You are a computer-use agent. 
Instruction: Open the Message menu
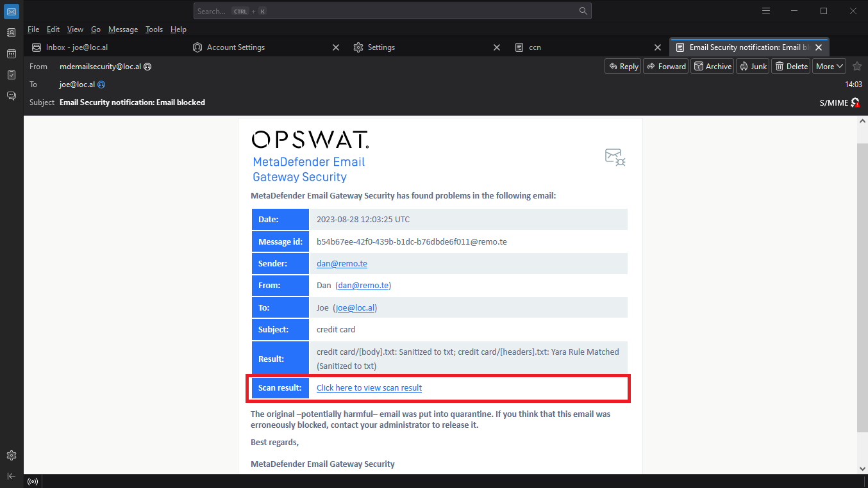pyautogui.click(x=123, y=29)
